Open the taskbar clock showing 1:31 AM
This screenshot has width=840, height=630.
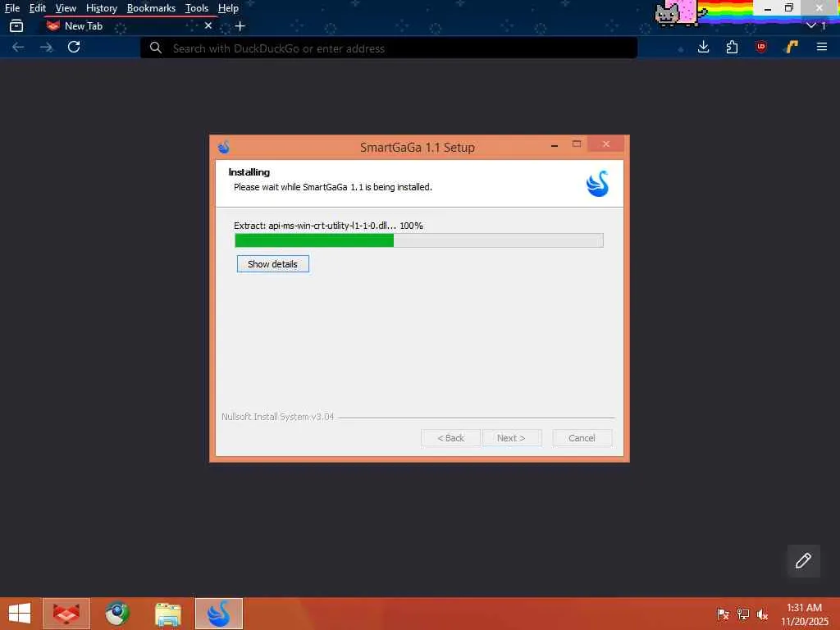coord(804,614)
